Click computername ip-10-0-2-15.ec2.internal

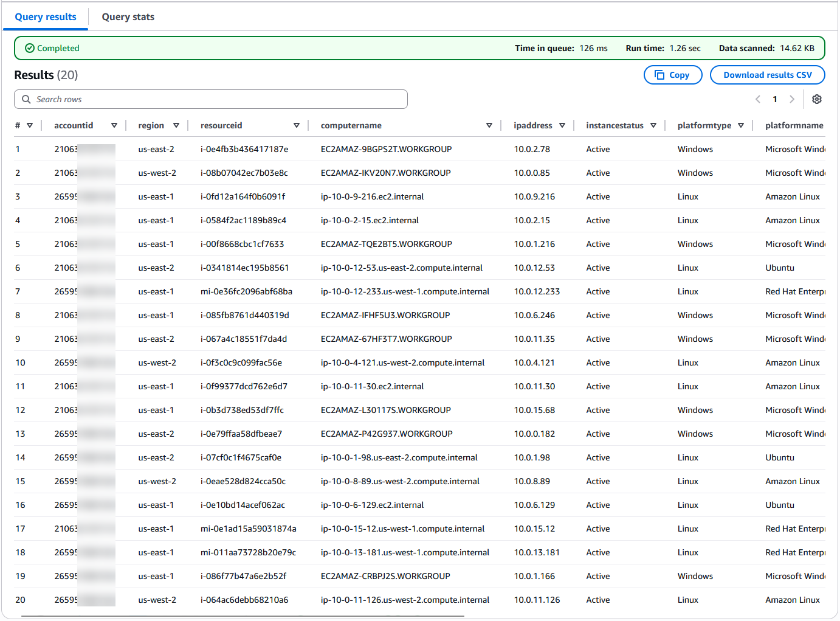(370, 220)
